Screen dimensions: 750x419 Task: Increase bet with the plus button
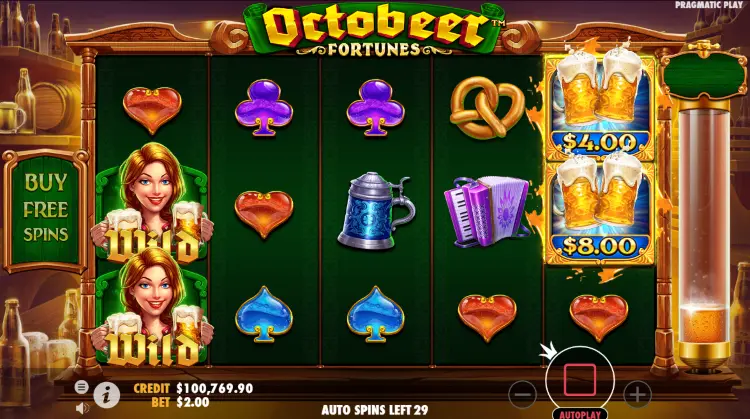[637, 395]
